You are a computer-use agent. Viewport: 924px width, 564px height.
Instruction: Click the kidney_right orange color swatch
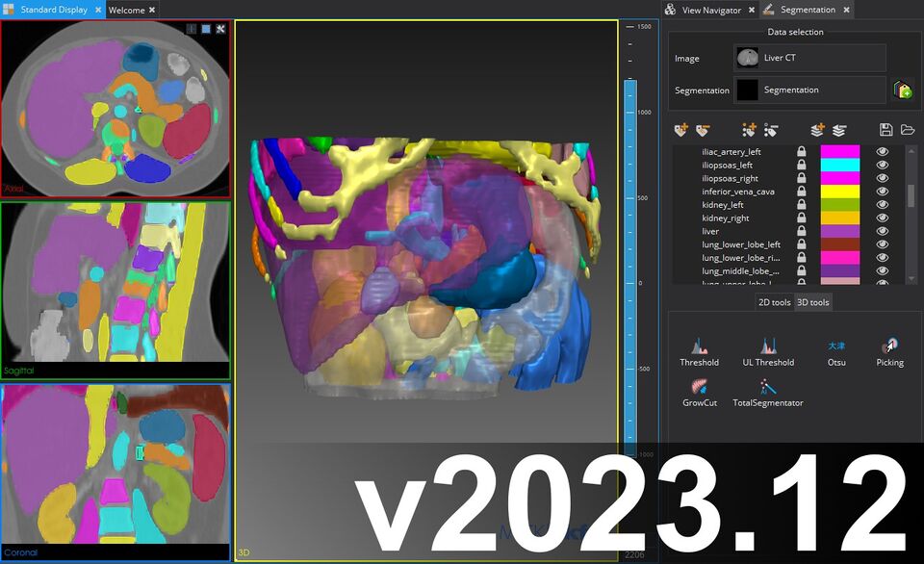(x=839, y=218)
